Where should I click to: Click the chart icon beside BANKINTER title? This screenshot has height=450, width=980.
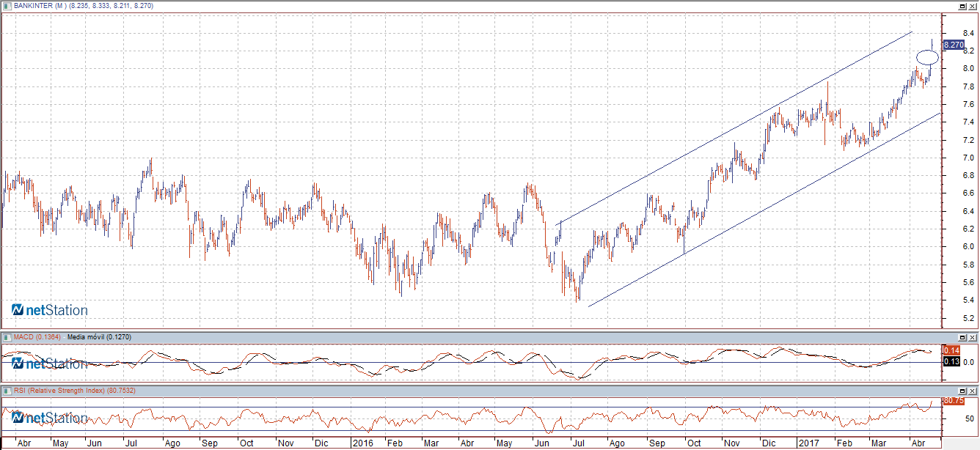[7, 4]
